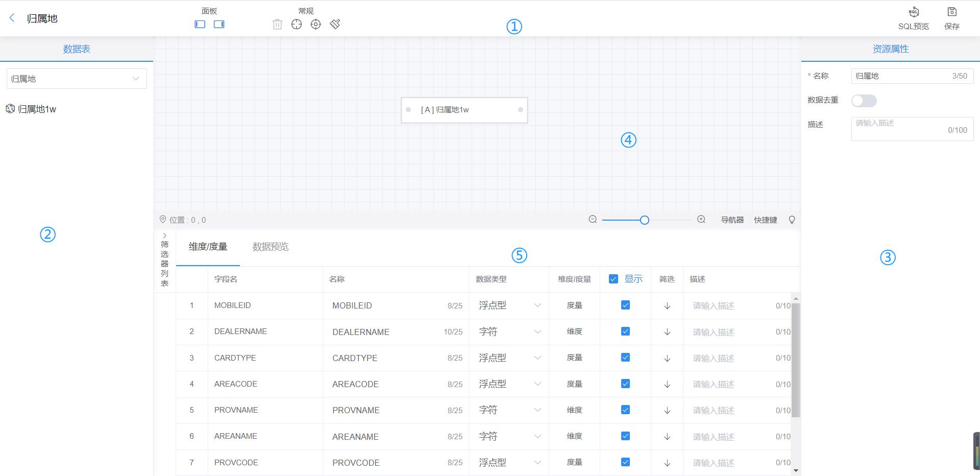
Task: Uncheck display checkbox for PROVNAME
Action: point(625,410)
